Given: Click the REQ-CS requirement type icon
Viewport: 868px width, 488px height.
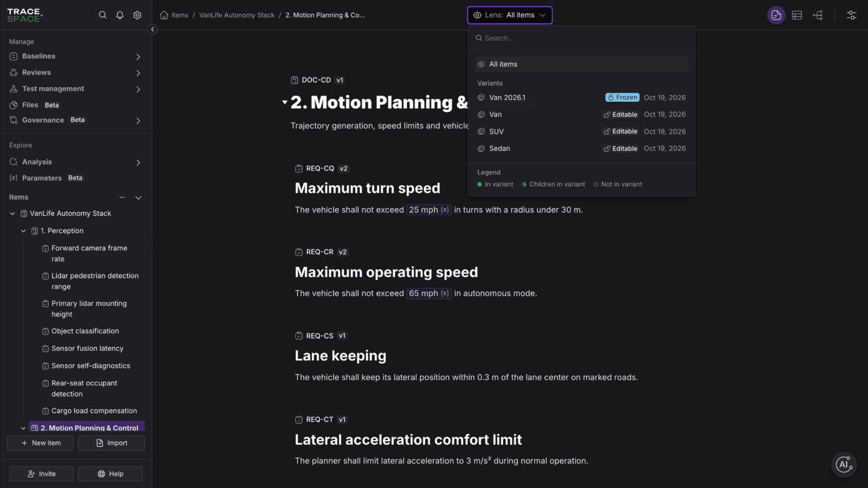Looking at the screenshot, I should coord(299,335).
